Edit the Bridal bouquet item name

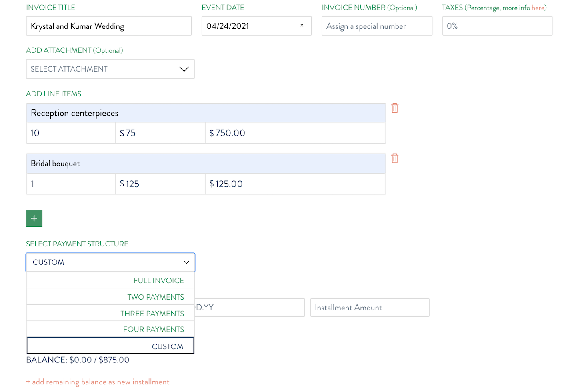(206, 164)
